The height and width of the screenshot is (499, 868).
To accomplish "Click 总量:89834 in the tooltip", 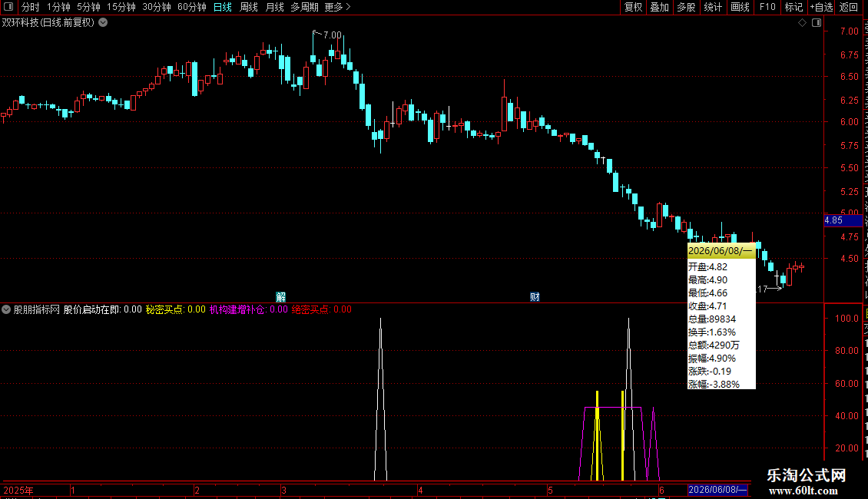I will (x=712, y=319).
